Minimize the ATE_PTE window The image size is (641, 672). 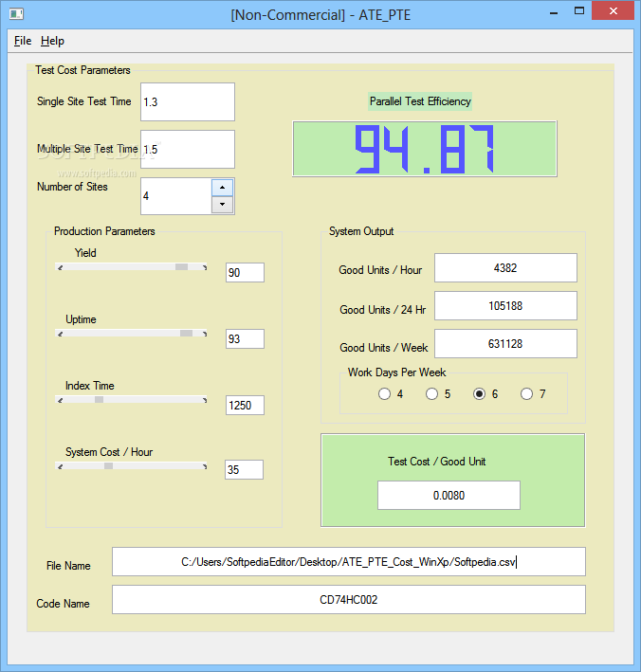tap(554, 13)
